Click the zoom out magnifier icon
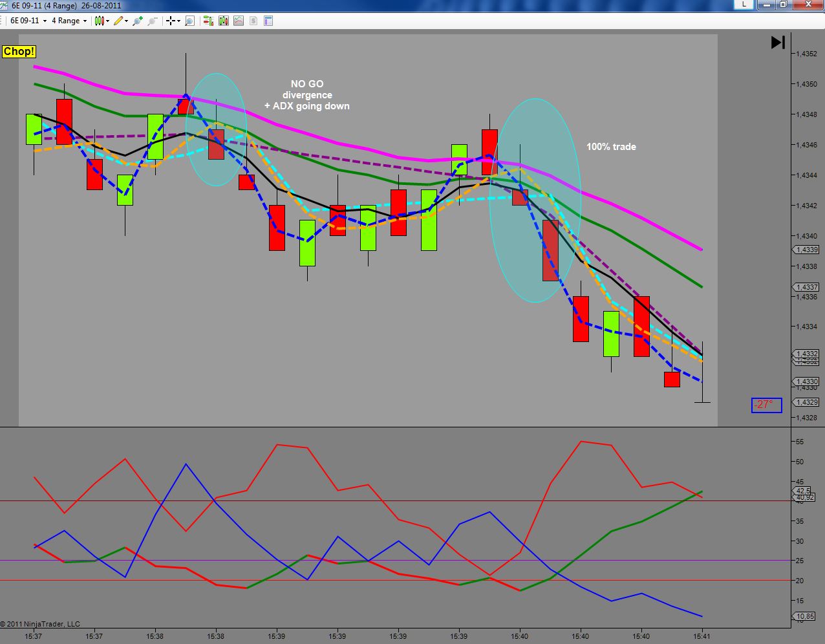This screenshot has width=825, height=644. point(153,21)
